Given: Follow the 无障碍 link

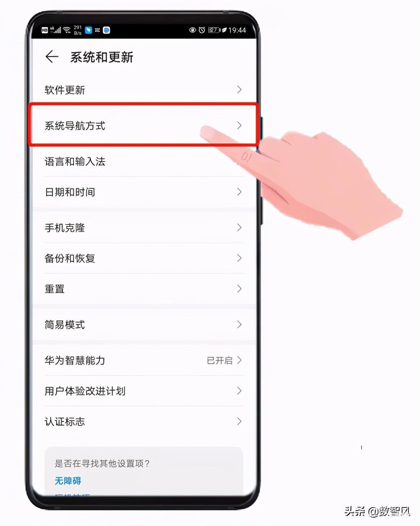Looking at the screenshot, I should coord(68,481).
